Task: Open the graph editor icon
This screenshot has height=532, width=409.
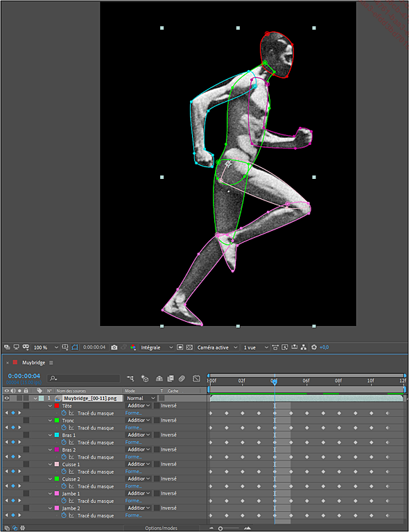Action: [196, 378]
